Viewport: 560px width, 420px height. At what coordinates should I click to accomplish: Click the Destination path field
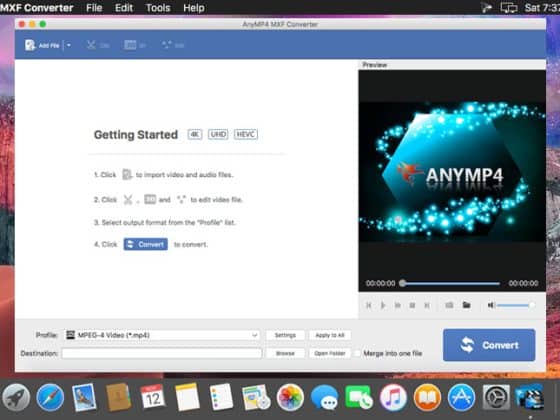[162, 353]
